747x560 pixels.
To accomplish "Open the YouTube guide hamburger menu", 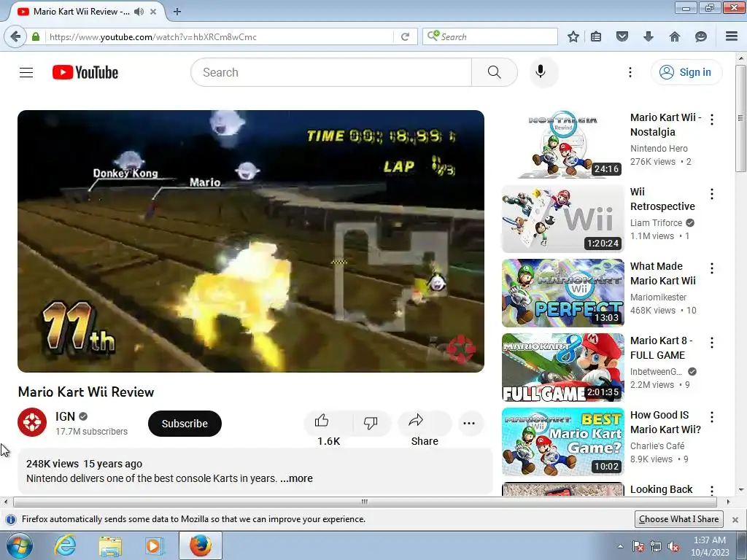I will [x=26, y=72].
